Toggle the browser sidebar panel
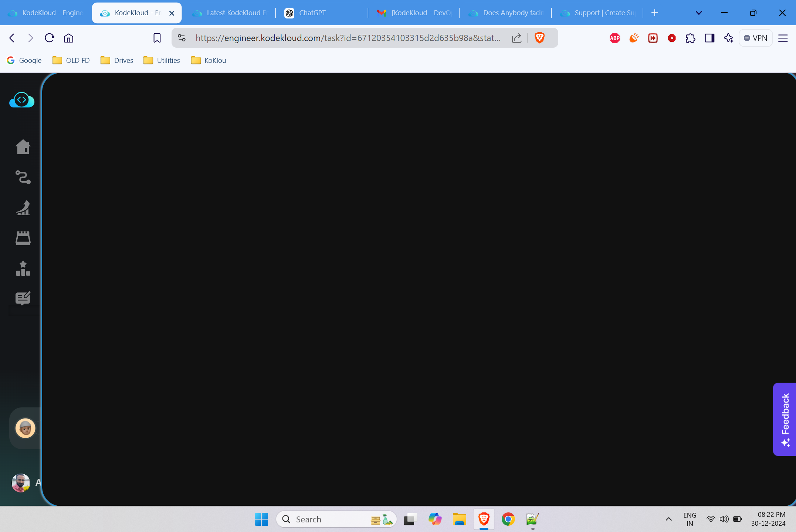The width and height of the screenshot is (796, 532). [709, 38]
